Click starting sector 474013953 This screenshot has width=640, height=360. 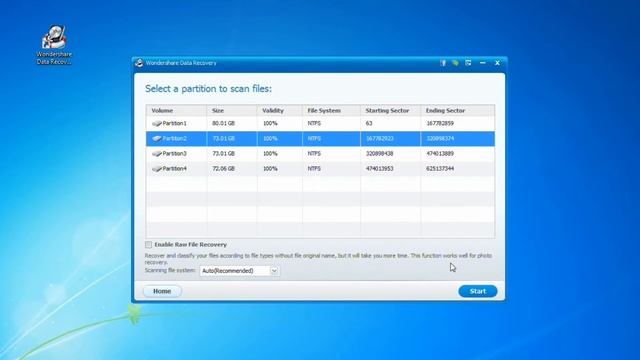(x=380, y=169)
